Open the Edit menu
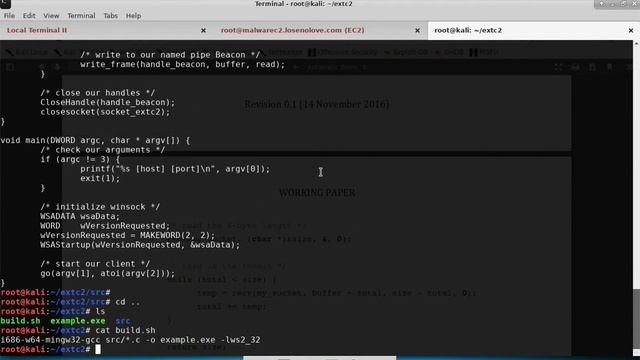 (x=29, y=16)
